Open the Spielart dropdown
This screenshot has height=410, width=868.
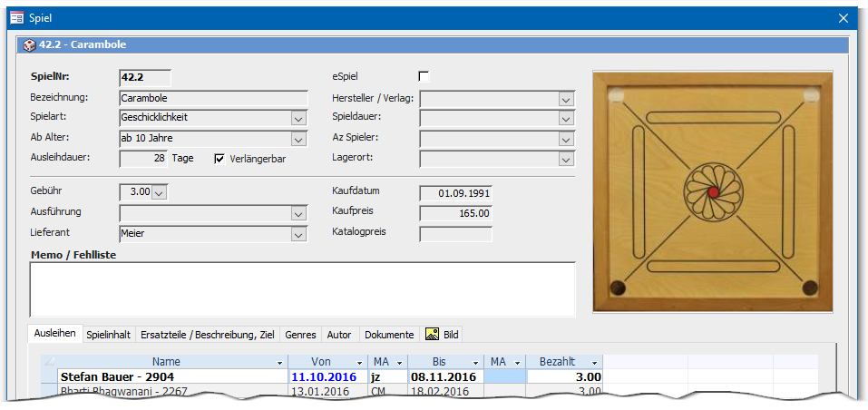tap(298, 119)
